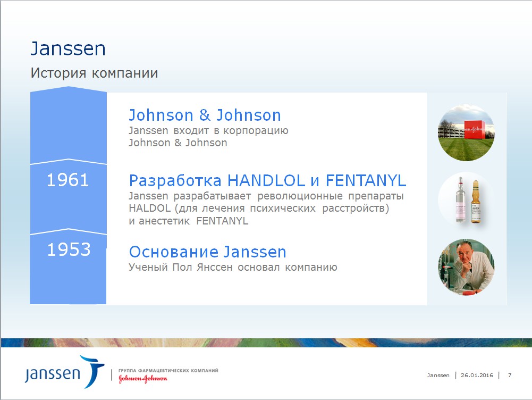Click the footer 'Janssen' label near date
This screenshot has height=400, width=532.
click(x=438, y=375)
